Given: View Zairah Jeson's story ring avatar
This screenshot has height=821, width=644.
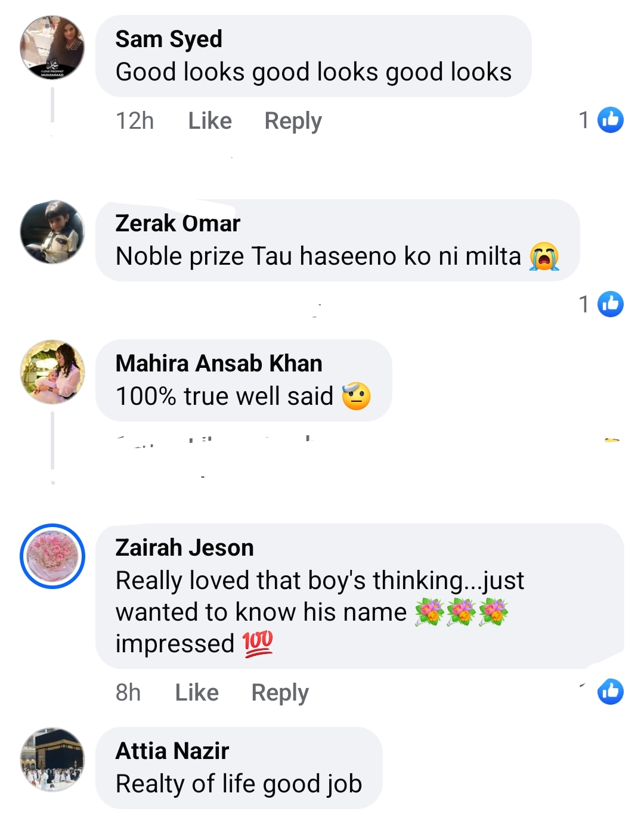Looking at the screenshot, I should (x=52, y=556).
